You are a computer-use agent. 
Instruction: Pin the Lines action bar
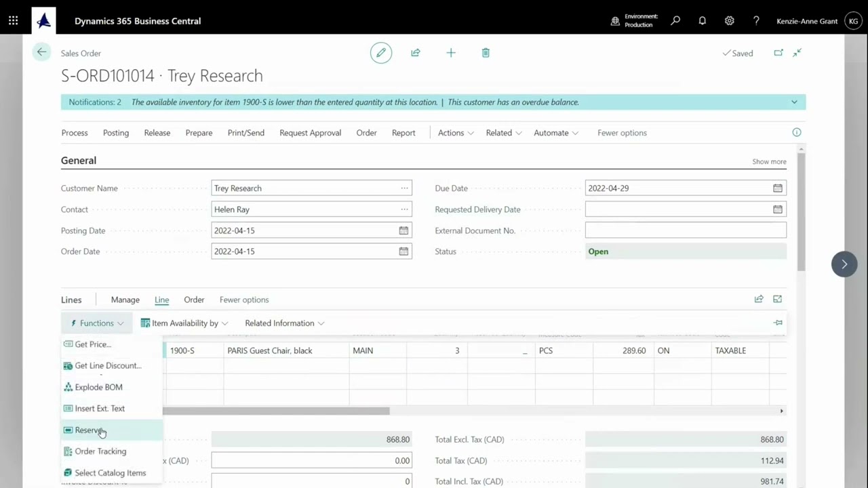[x=778, y=323]
